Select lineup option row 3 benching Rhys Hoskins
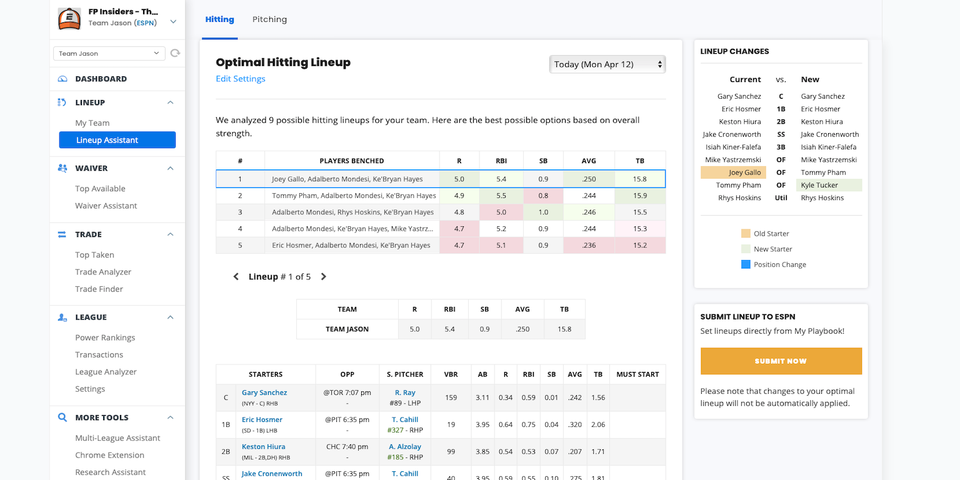The height and width of the screenshot is (480, 960). tap(441, 212)
